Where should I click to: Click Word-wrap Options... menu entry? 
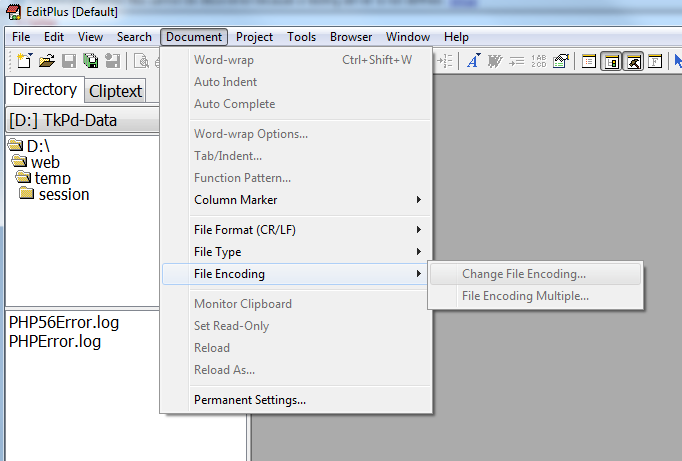pos(296,134)
